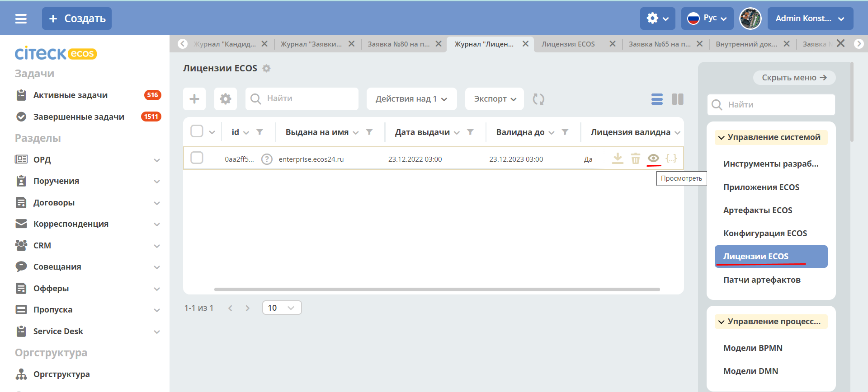
Task: Expand Корреспонденция section
Action: (157, 224)
